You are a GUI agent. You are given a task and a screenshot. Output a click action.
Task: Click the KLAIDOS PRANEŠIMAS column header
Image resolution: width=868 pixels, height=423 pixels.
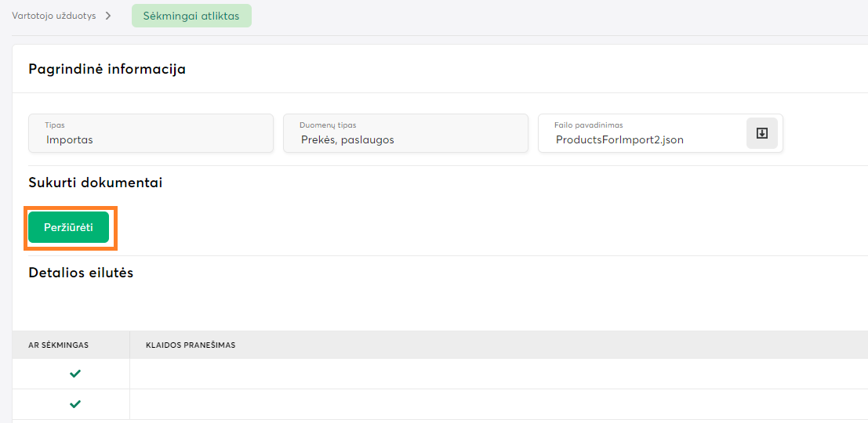[x=191, y=345]
